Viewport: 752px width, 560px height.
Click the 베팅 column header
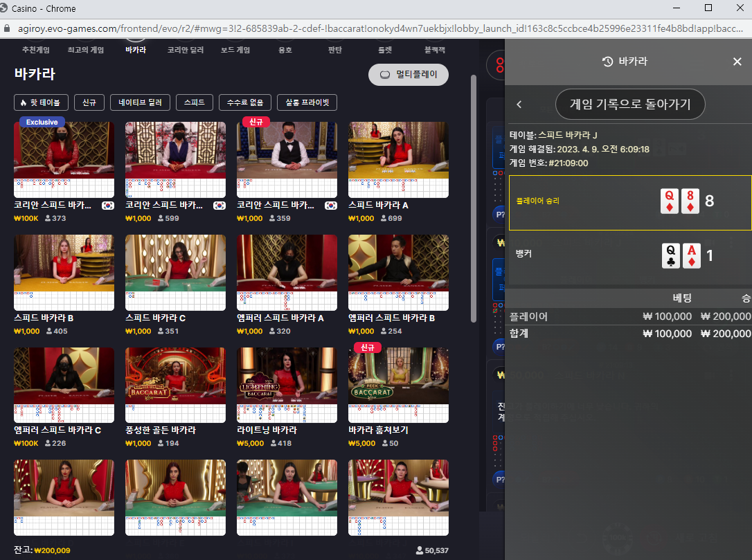682,298
